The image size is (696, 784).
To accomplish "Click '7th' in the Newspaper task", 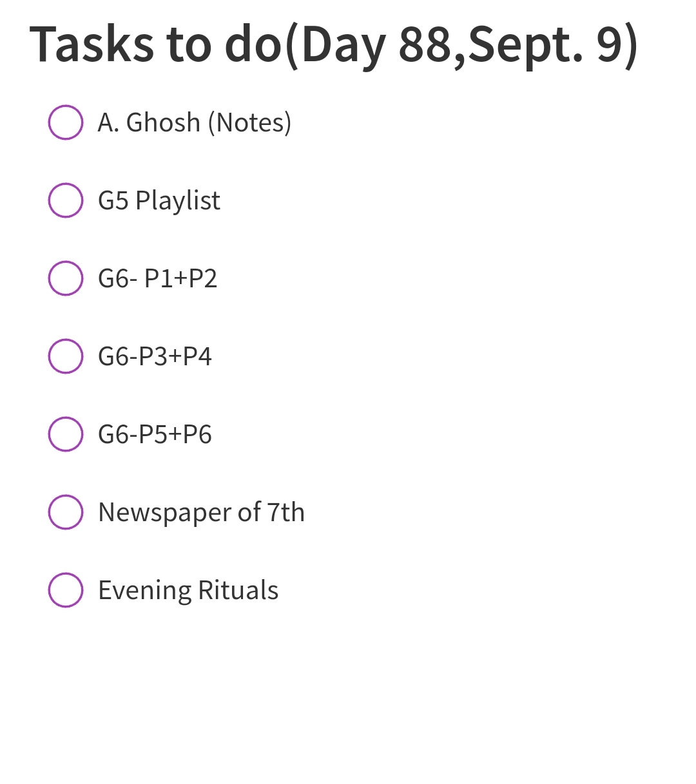I will (x=285, y=512).
